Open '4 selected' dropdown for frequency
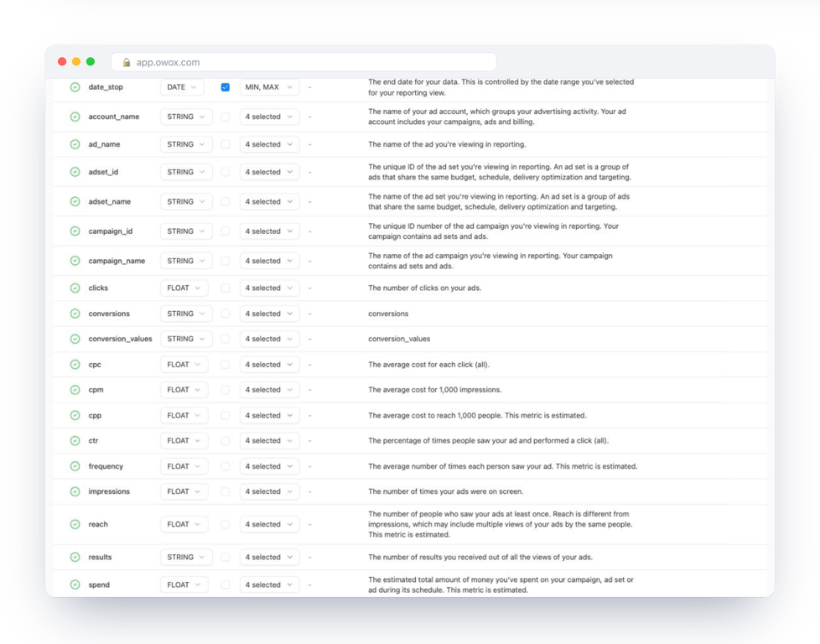This screenshot has height=644, width=820. click(x=269, y=466)
